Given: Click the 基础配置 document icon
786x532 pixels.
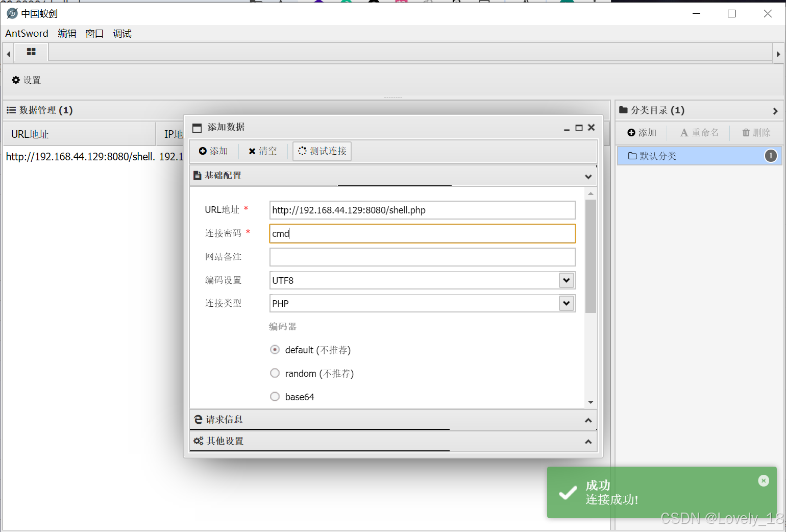Looking at the screenshot, I should [198, 176].
